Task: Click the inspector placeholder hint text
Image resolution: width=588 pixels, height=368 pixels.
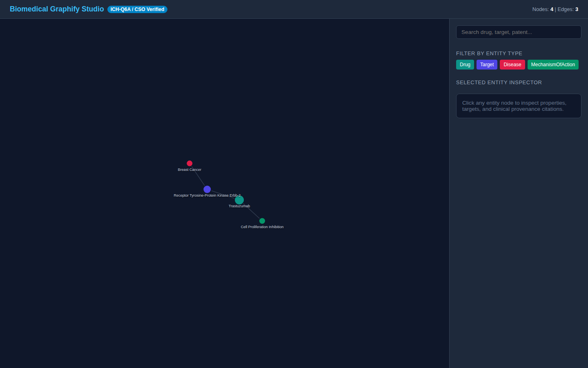Action: tap(514, 106)
